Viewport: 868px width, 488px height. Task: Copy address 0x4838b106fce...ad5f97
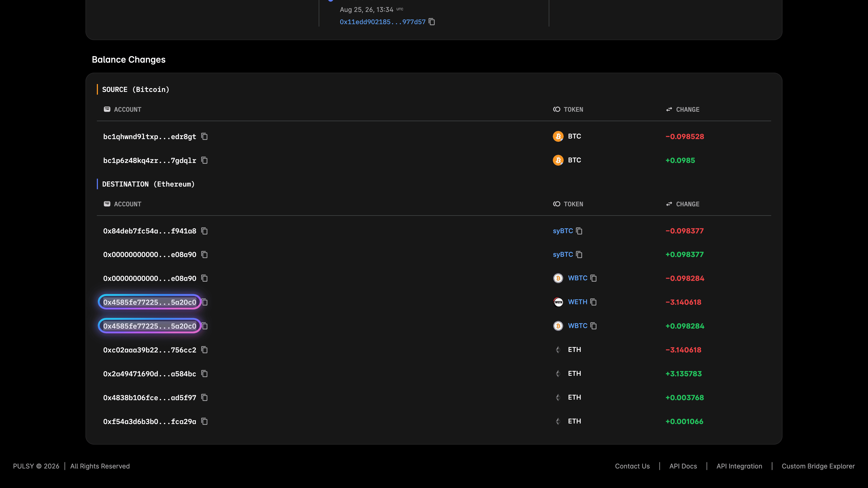tap(204, 397)
